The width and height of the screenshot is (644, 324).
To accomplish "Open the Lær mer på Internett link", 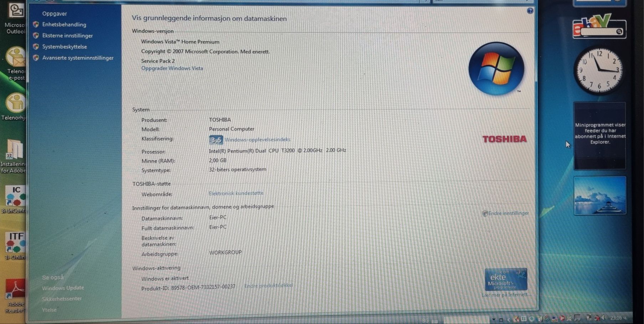I will (x=506, y=295).
